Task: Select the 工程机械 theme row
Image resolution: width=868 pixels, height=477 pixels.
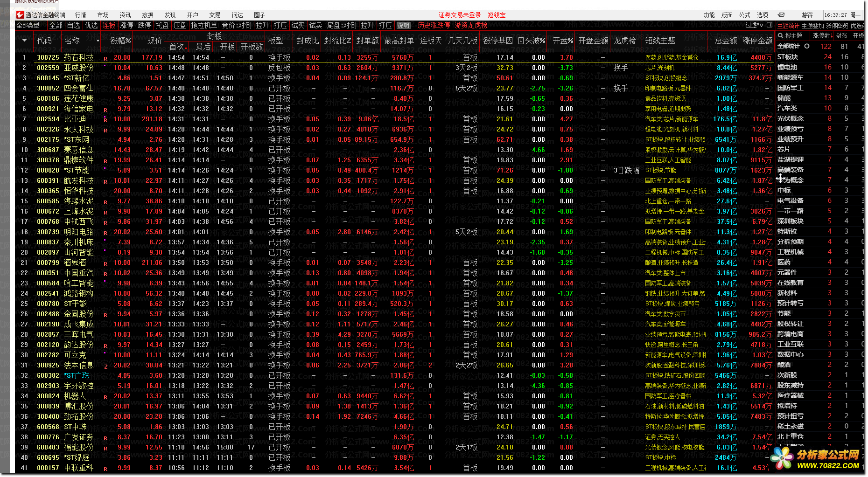Action: click(820, 252)
